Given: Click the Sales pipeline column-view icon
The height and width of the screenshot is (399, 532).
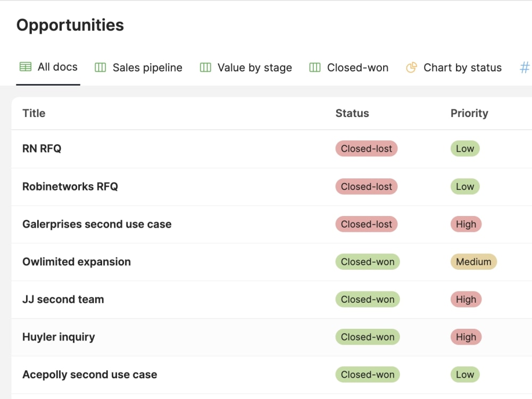Looking at the screenshot, I should click(99, 67).
